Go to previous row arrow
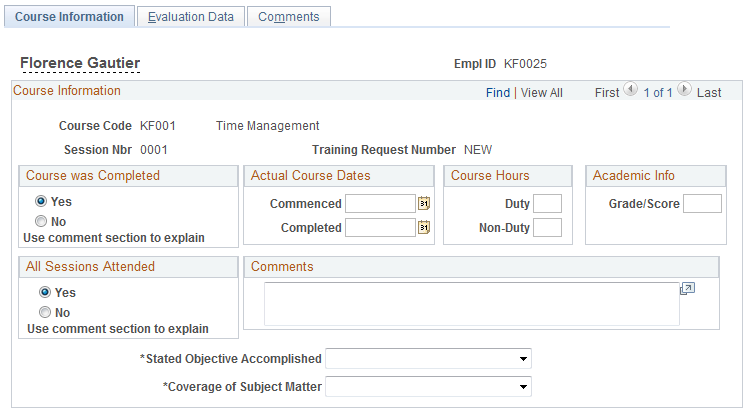This screenshot has height=414, width=749. [631, 90]
